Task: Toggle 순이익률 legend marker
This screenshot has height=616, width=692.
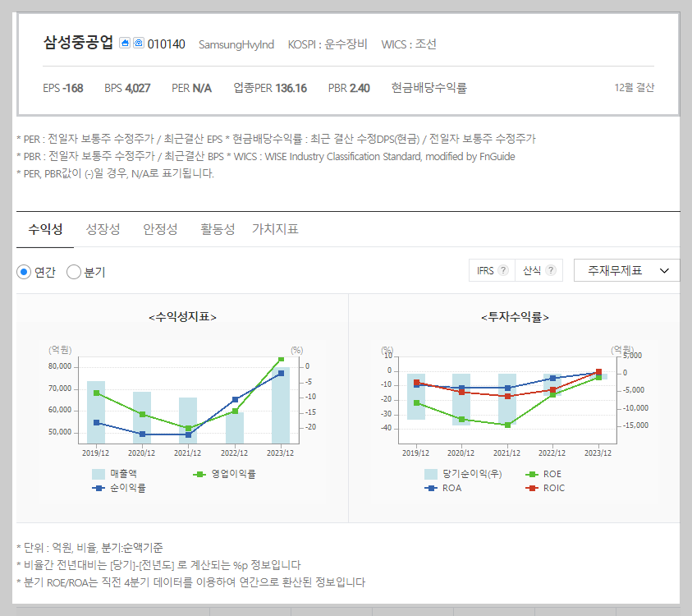Action: [x=99, y=489]
